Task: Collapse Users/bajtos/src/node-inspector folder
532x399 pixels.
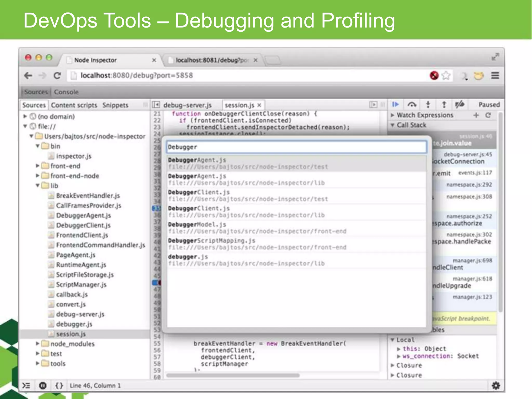Action: pyautogui.click(x=31, y=136)
